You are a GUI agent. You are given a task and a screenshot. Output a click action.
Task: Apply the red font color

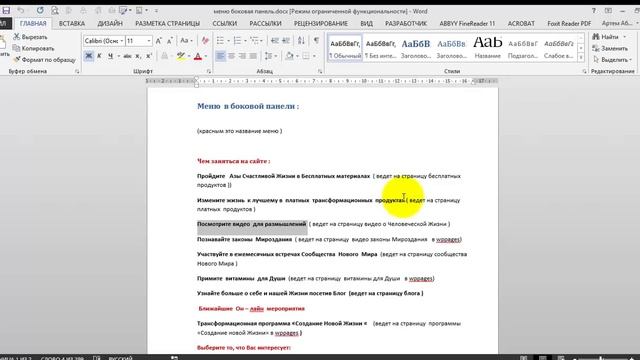pos(198,56)
